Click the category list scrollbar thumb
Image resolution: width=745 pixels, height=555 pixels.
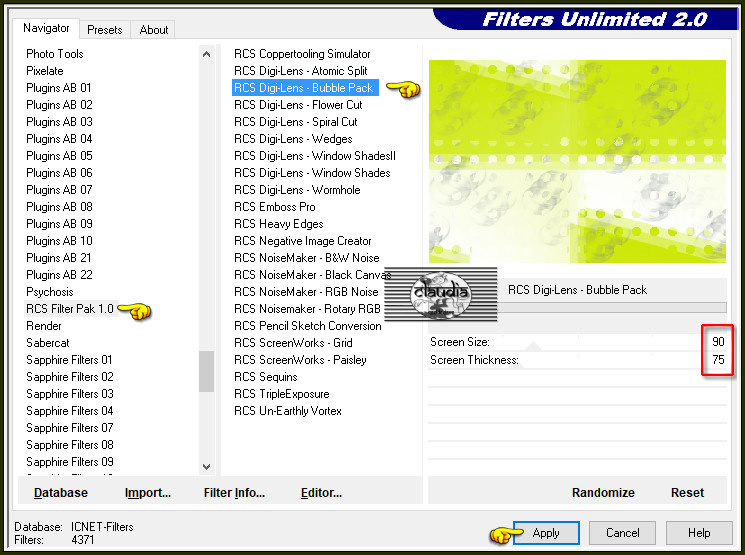[x=206, y=371]
